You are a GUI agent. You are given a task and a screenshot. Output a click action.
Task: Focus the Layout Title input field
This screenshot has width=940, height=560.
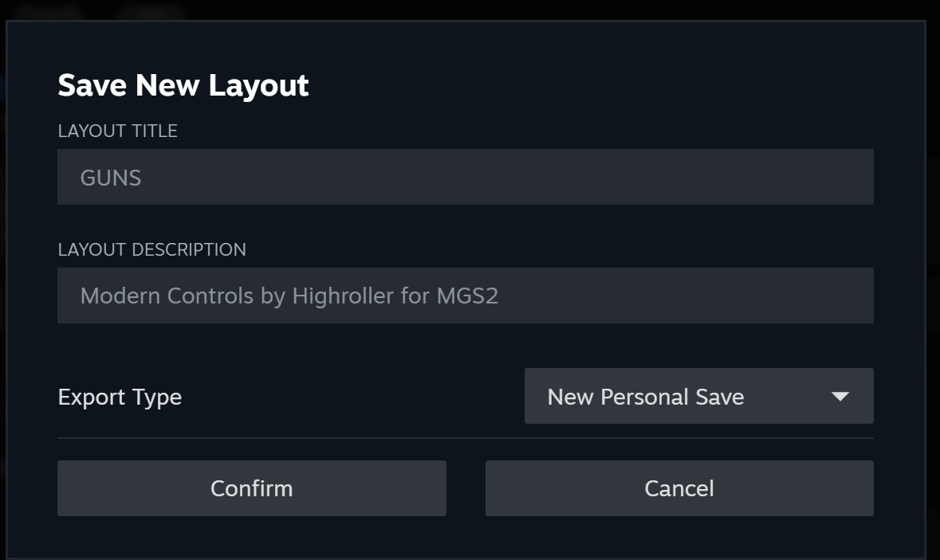pos(465,177)
